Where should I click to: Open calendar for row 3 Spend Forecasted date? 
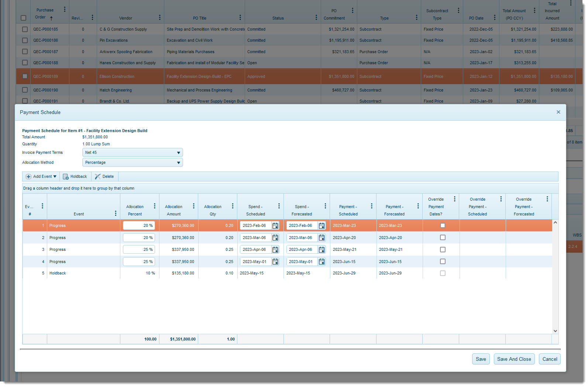(321, 250)
